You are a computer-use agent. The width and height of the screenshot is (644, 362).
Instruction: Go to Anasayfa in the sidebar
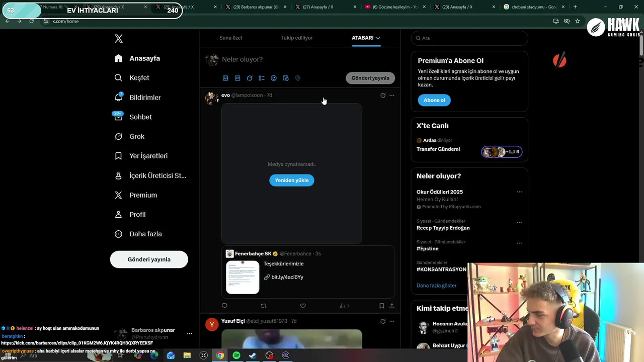[x=137, y=58]
